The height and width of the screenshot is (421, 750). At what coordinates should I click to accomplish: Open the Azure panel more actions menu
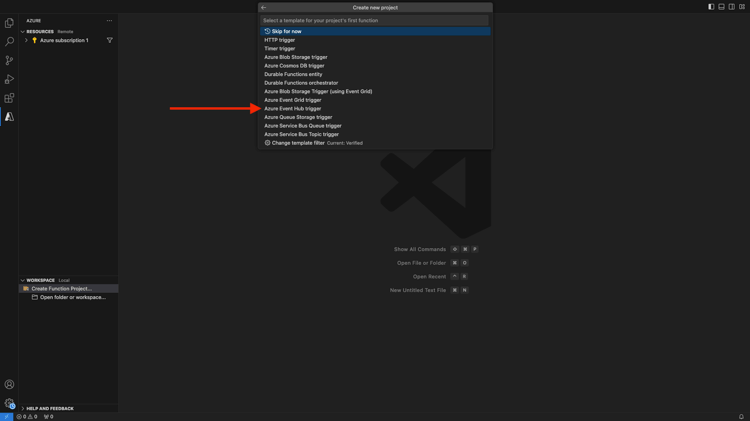tap(109, 21)
